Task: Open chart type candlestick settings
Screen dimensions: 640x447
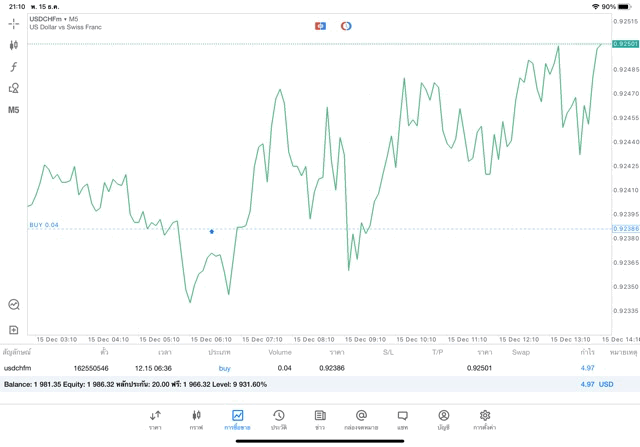Action: coord(14,45)
